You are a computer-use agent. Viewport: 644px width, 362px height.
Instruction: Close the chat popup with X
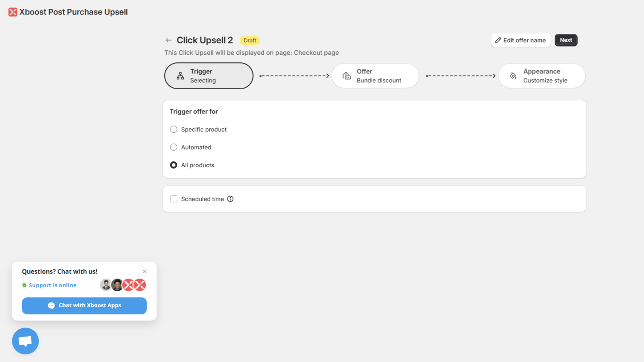click(144, 271)
